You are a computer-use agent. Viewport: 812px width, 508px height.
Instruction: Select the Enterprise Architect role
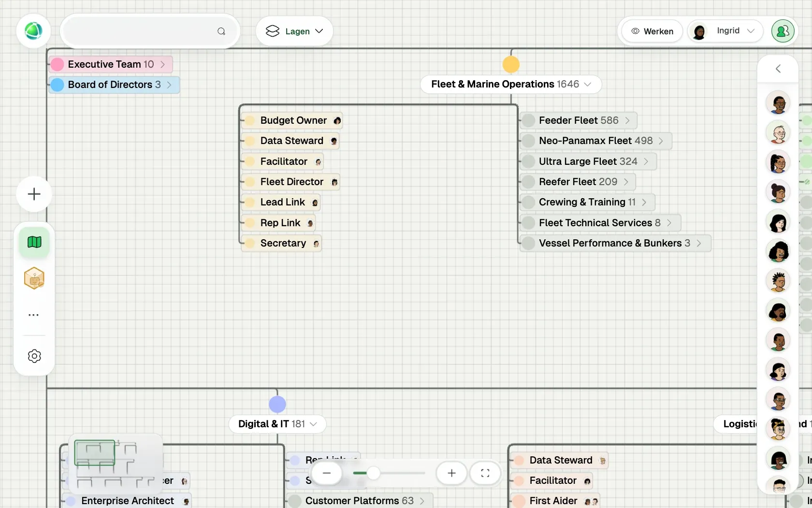(x=127, y=501)
